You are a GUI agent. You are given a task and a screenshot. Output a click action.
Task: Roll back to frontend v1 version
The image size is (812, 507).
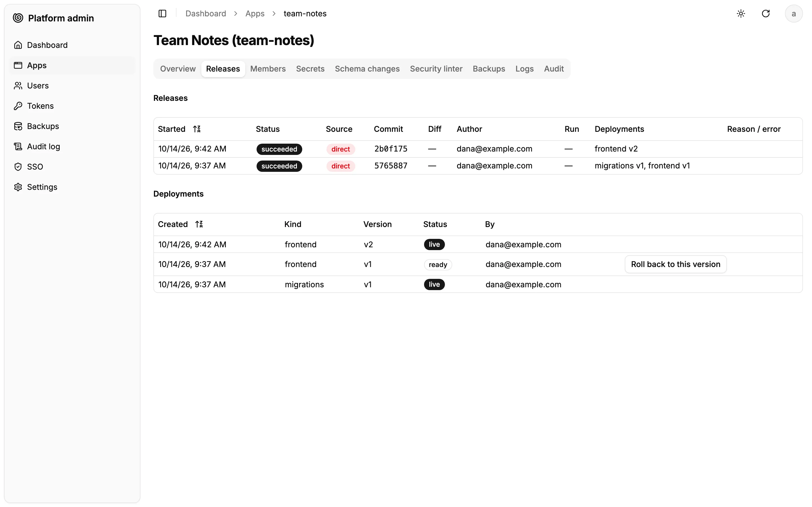(x=676, y=264)
